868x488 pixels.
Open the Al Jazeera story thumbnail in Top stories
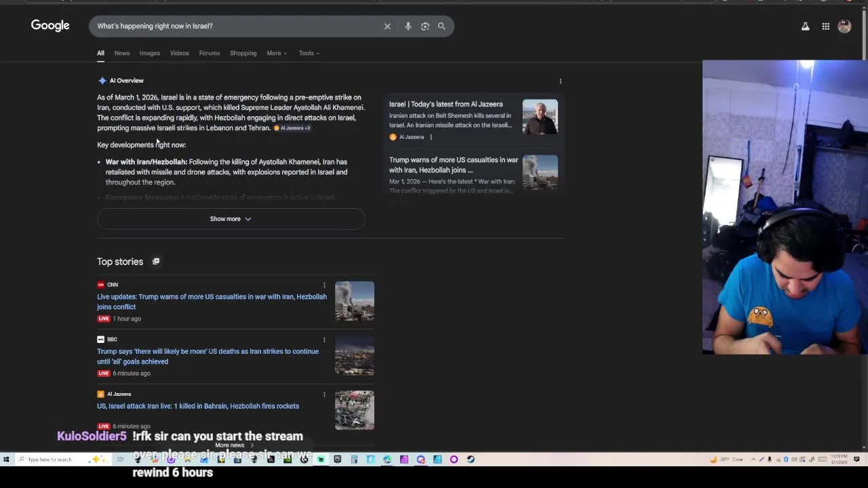[x=355, y=410]
